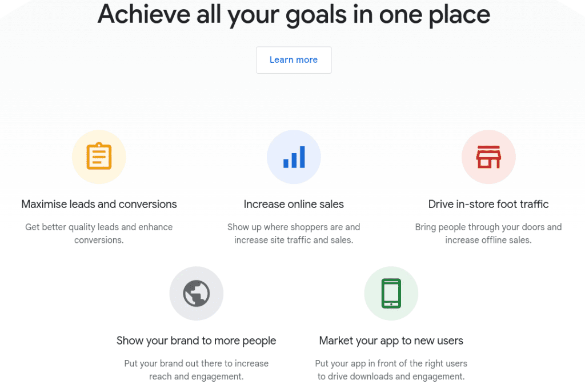Click the Show up where shoppers are text
The height and width of the screenshot is (392, 585).
pos(294,233)
